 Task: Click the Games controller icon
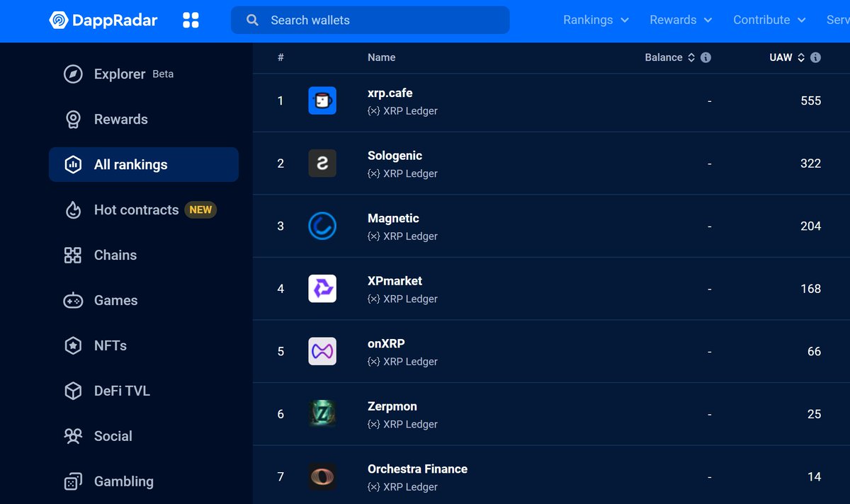(x=73, y=300)
